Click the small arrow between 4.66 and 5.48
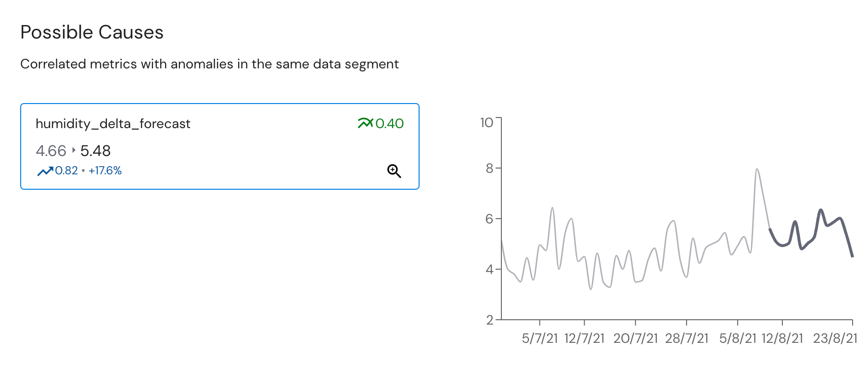The width and height of the screenshot is (868, 365). (74, 150)
